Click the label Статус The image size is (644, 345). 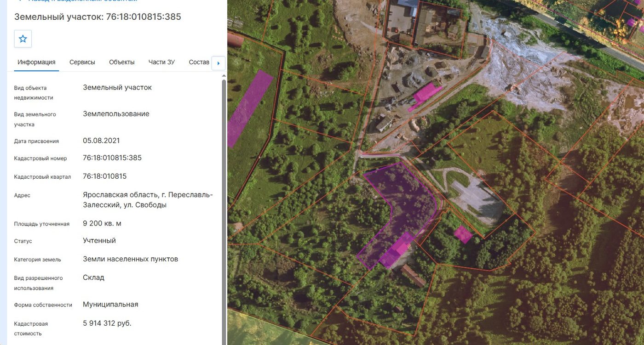23,241
